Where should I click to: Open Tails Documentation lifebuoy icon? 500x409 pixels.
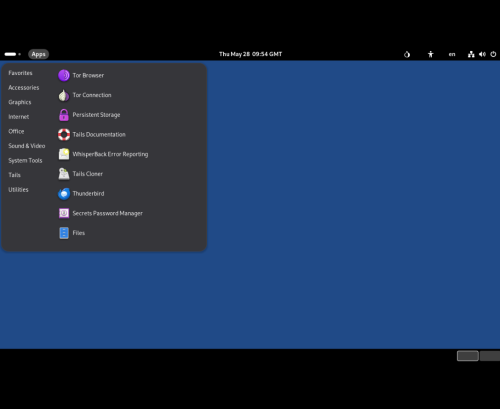coord(64,135)
